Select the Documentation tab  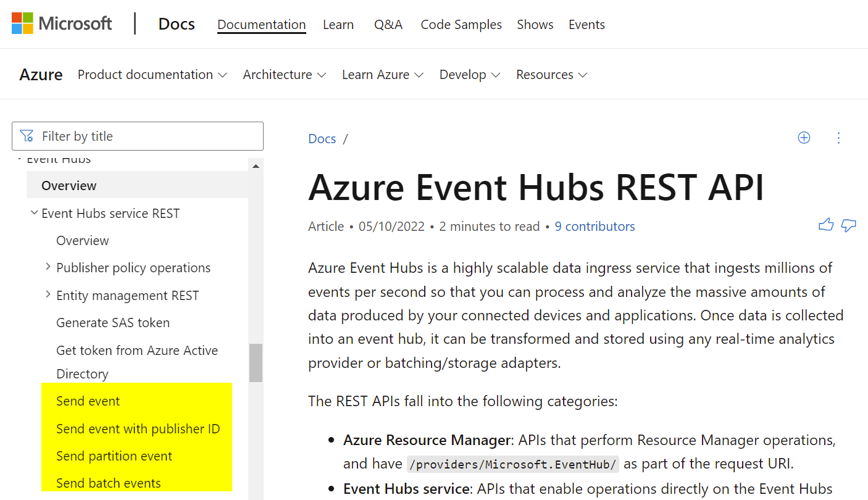pos(262,25)
